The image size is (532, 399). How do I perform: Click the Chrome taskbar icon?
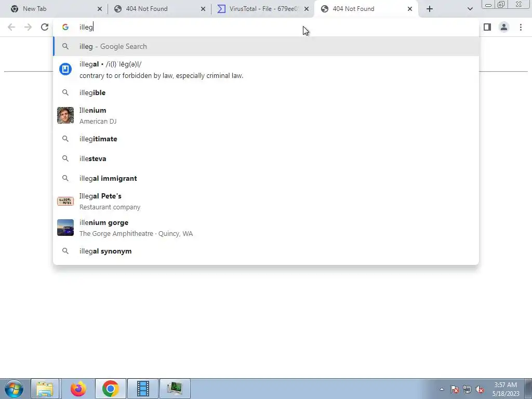point(111,389)
